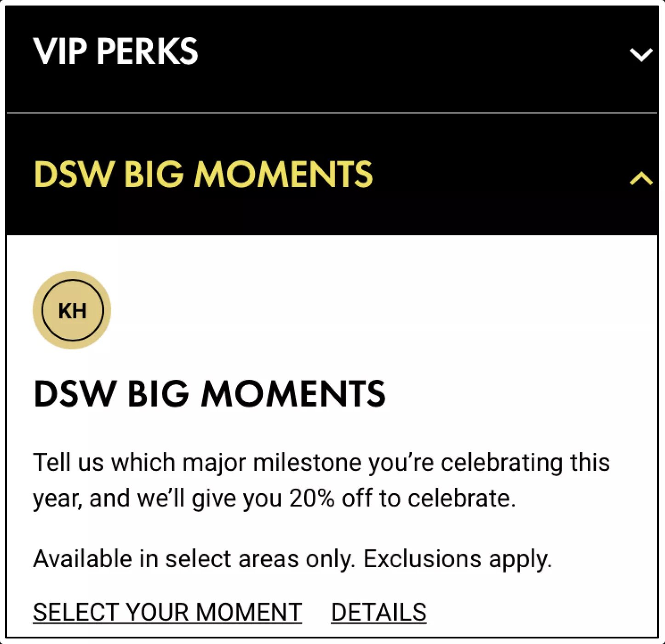Click the word "celebrating" in the description

[502, 462]
